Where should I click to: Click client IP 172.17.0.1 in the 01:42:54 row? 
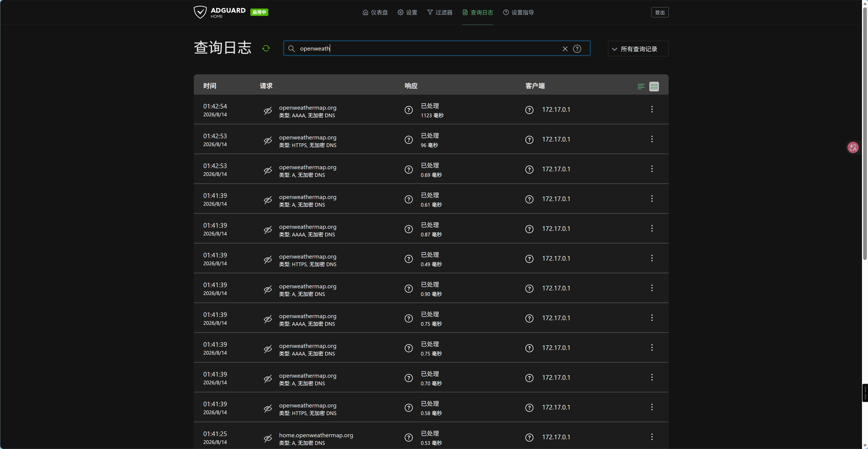(x=556, y=110)
